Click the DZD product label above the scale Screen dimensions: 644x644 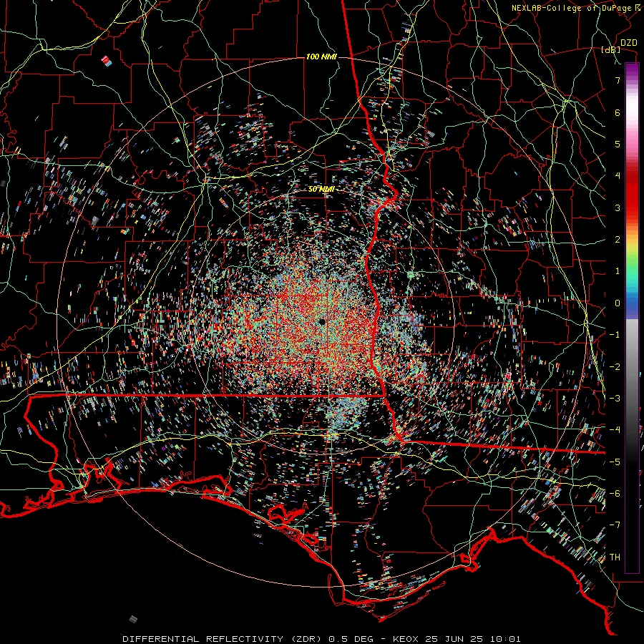tap(629, 43)
